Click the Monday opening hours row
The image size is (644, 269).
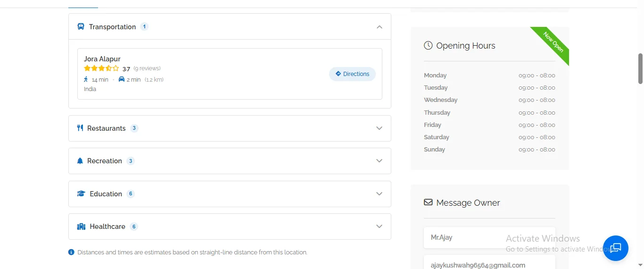(489, 76)
